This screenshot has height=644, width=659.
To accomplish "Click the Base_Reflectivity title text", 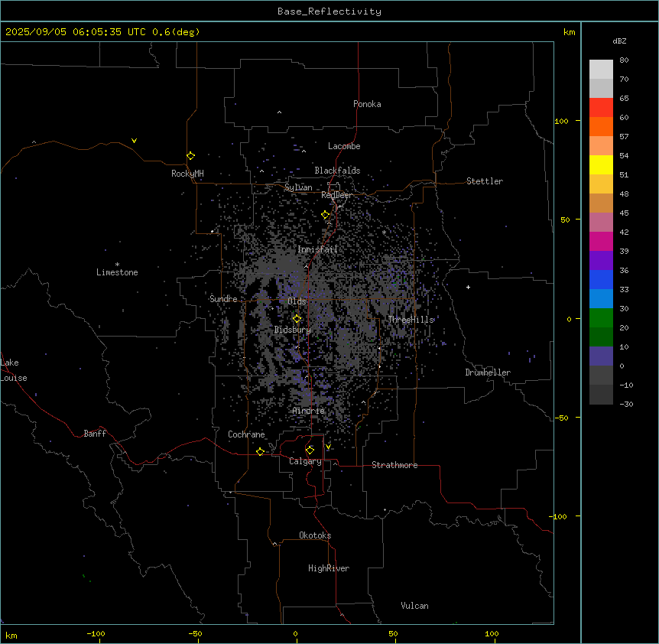I will [x=329, y=11].
